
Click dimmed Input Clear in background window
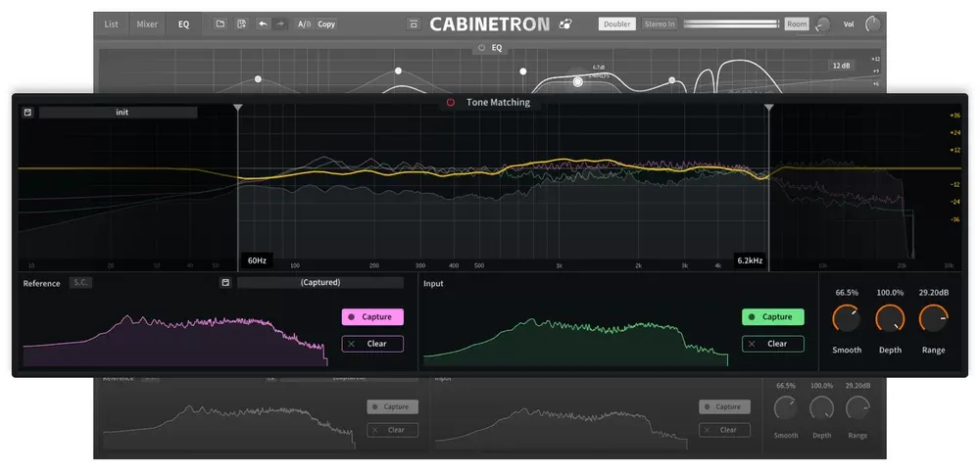click(724, 430)
